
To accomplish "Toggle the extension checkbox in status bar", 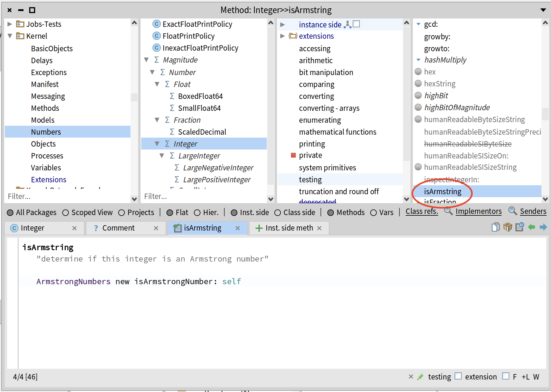I will click(458, 376).
